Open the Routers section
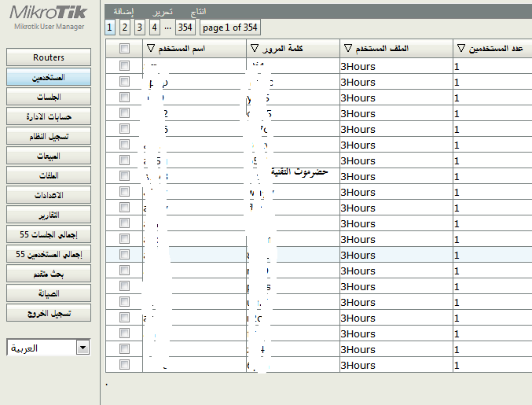 click(x=49, y=57)
